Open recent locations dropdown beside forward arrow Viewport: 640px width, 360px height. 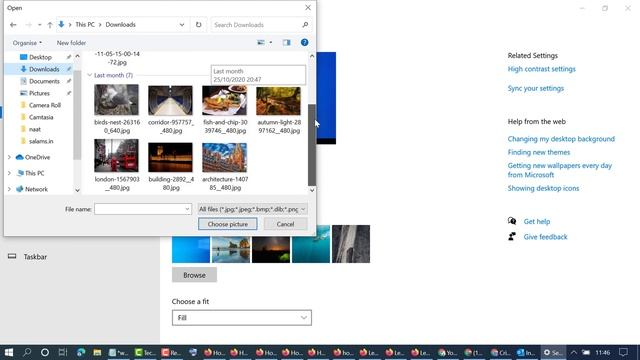(40, 25)
